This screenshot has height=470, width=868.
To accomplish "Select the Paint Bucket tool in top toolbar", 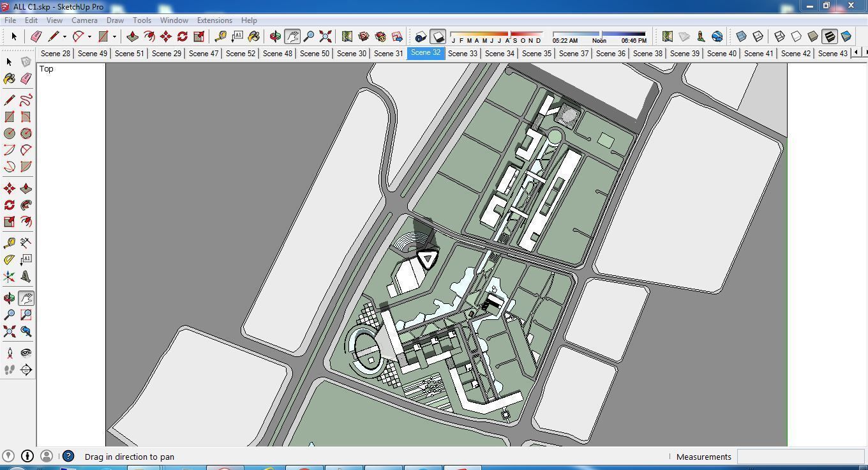I will tap(254, 36).
